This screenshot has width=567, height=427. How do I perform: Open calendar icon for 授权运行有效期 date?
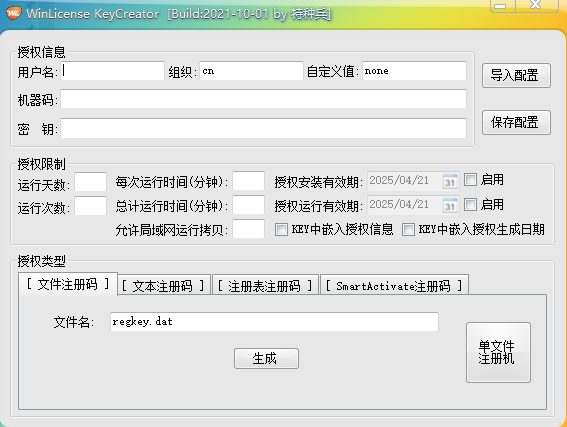(x=449, y=205)
